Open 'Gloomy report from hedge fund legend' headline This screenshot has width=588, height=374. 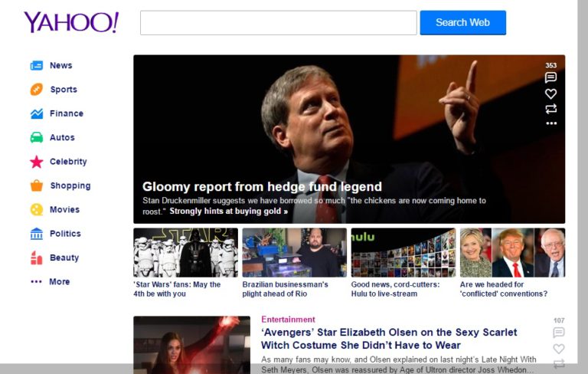pos(262,187)
